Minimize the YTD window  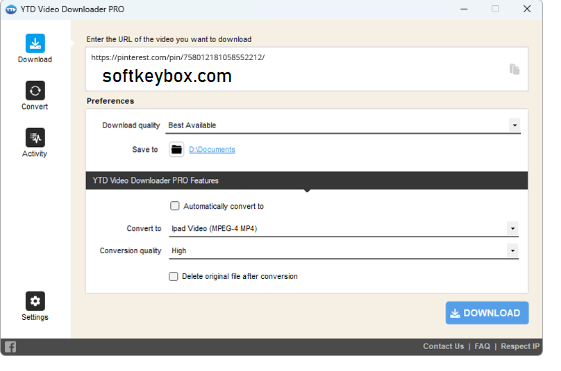[464, 9]
